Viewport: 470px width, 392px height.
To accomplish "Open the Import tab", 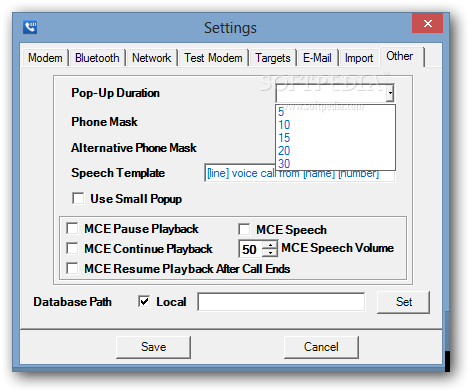I will (359, 58).
